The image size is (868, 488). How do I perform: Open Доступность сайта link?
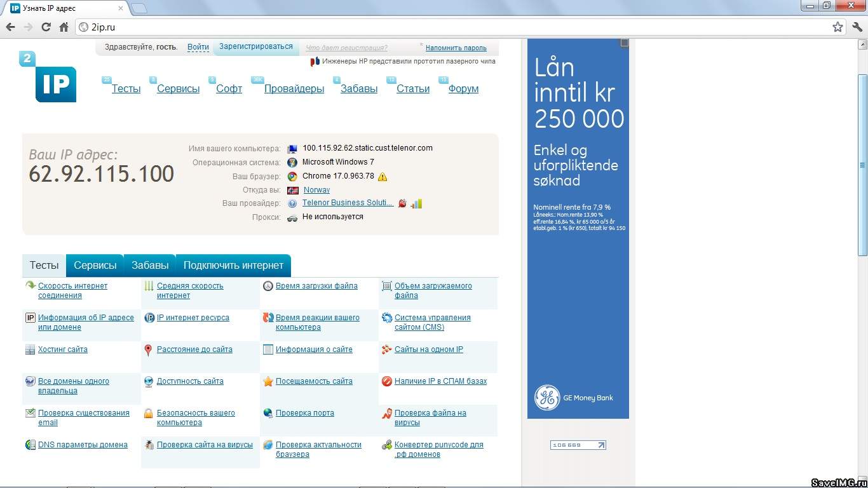coord(190,381)
